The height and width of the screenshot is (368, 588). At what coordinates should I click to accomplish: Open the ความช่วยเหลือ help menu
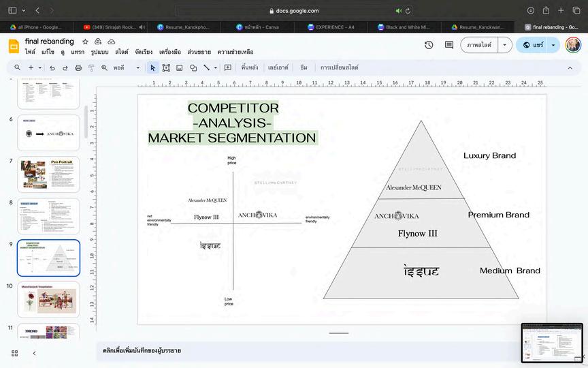235,52
